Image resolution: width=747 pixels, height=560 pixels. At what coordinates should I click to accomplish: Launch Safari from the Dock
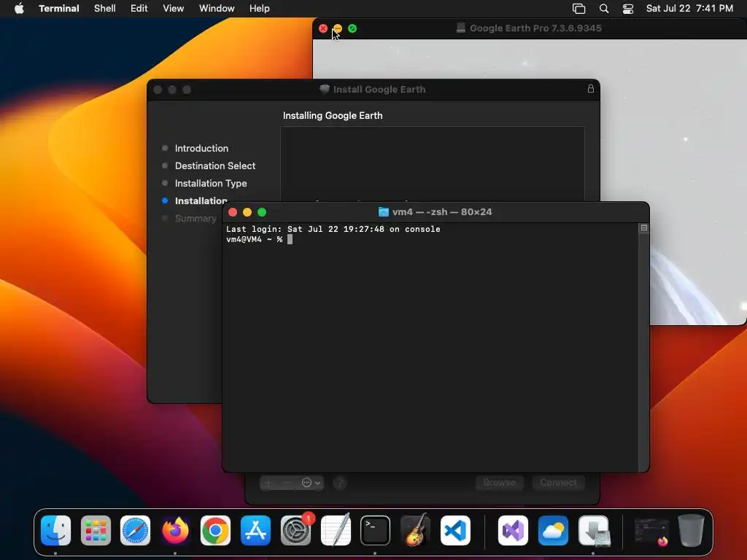135,531
